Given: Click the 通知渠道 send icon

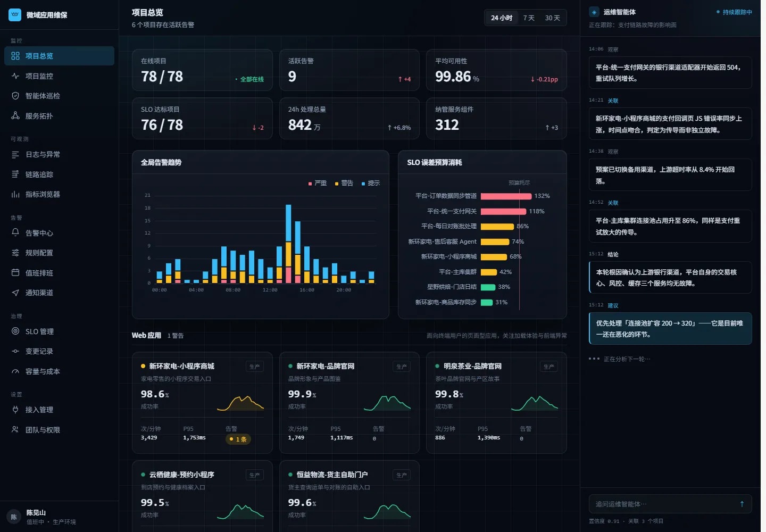Looking at the screenshot, I should pyautogui.click(x=15, y=293).
